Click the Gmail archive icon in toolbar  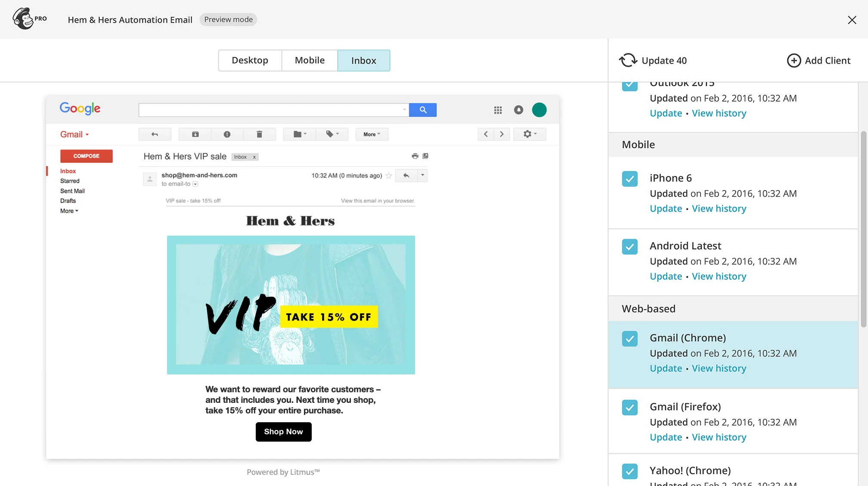pyautogui.click(x=195, y=134)
